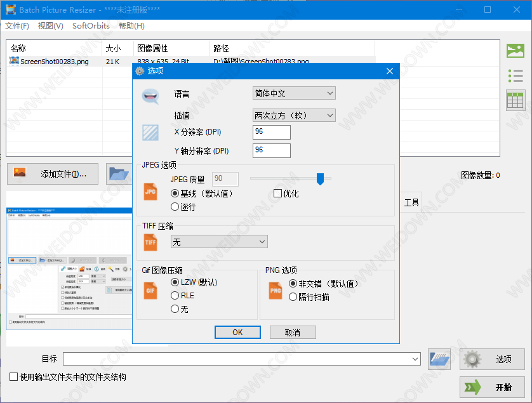Click the TIFF format icon
This screenshot has height=403, width=532.
pos(150,242)
